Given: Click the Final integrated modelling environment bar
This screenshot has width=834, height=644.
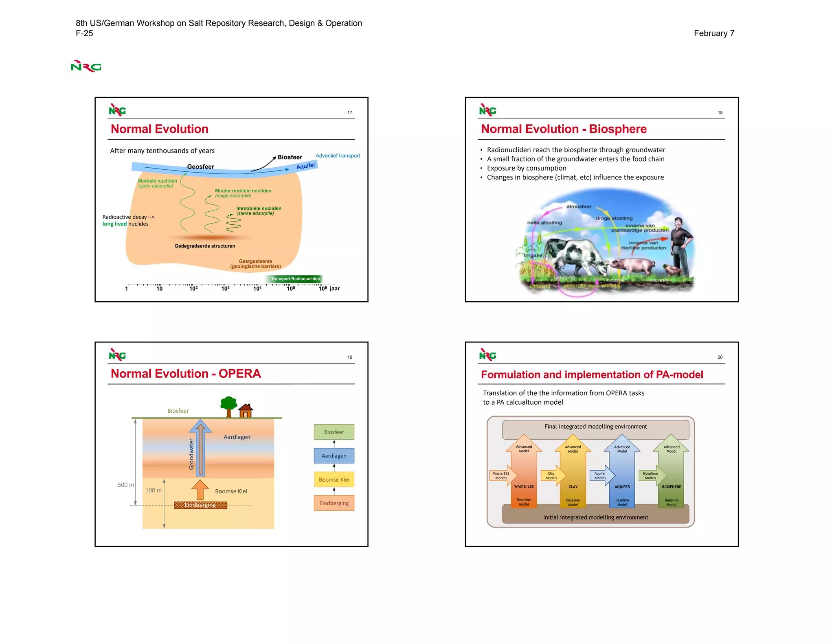Looking at the screenshot, I should click(x=595, y=427).
